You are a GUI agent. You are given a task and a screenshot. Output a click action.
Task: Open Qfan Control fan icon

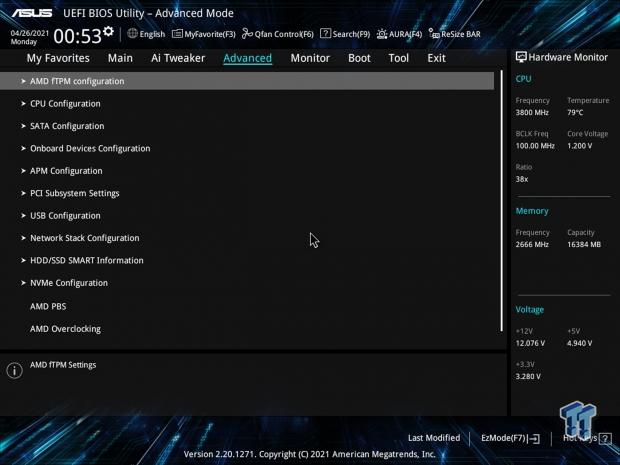point(247,34)
